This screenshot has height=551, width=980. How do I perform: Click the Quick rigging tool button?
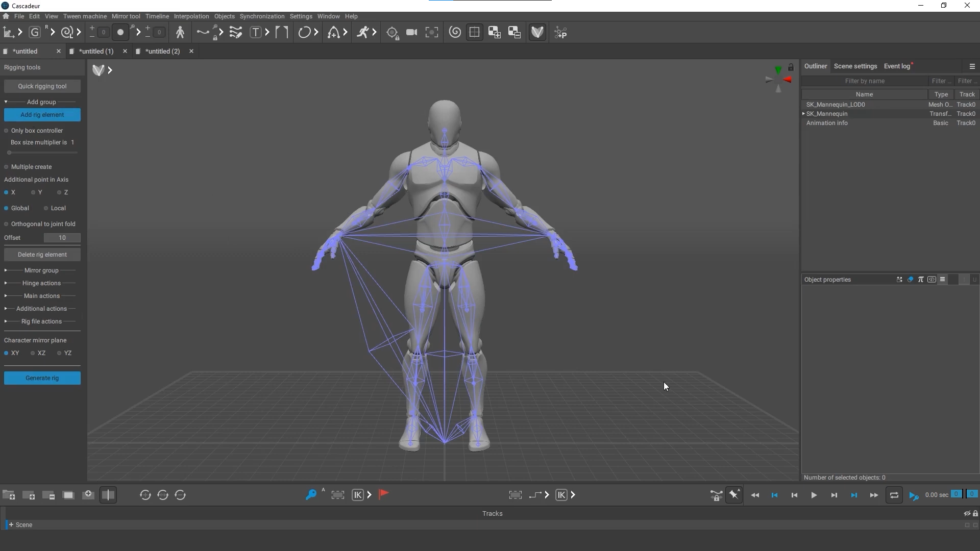[42, 86]
